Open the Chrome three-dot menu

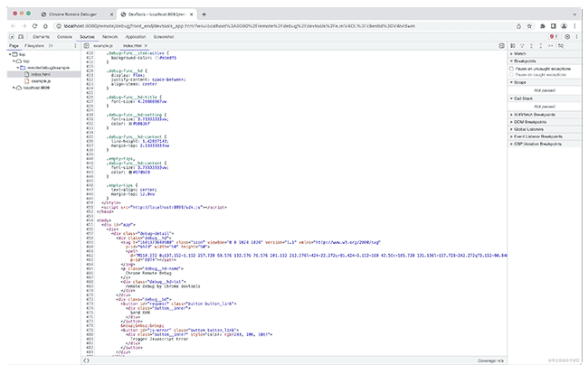click(574, 26)
